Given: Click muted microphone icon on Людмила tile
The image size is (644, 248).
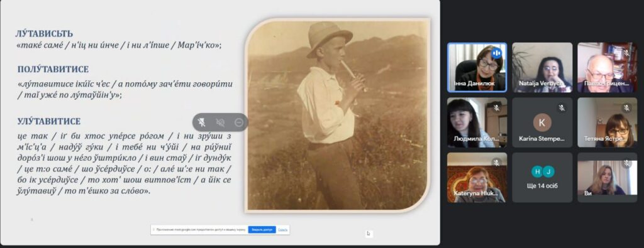Looking at the screenshot, I should click(x=496, y=108).
